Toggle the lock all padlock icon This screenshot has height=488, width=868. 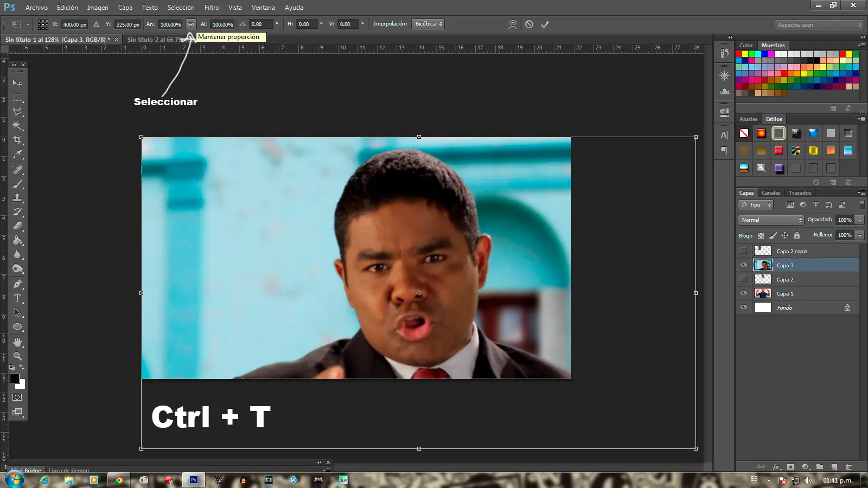click(797, 235)
